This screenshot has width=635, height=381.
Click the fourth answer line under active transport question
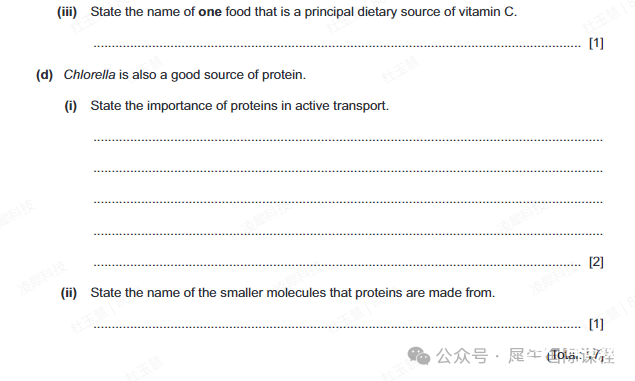click(348, 234)
